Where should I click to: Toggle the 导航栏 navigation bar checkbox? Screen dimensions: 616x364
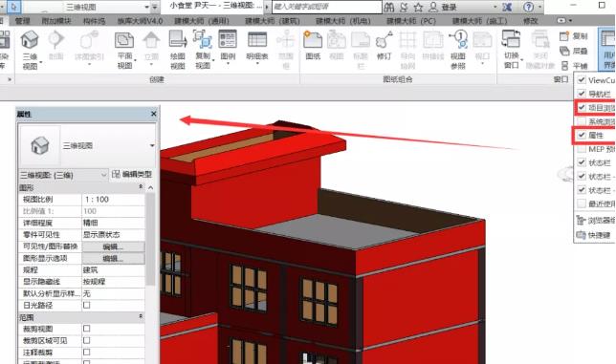[582, 94]
